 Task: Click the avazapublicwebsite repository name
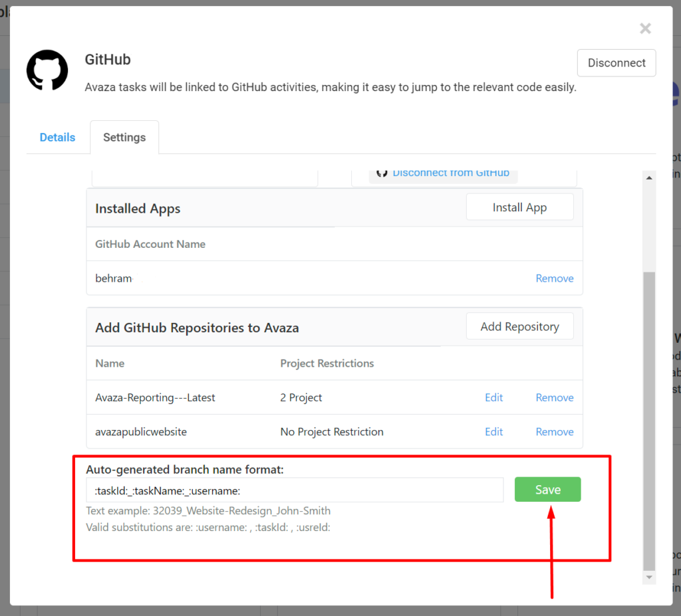pyautogui.click(x=141, y=432)
